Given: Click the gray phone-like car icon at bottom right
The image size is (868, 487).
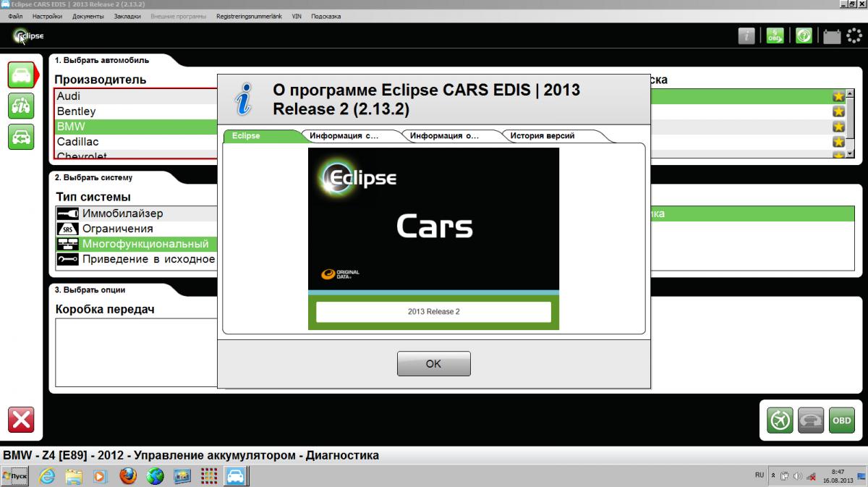Looking at the screenshot, I should click(x=811, y=420).
